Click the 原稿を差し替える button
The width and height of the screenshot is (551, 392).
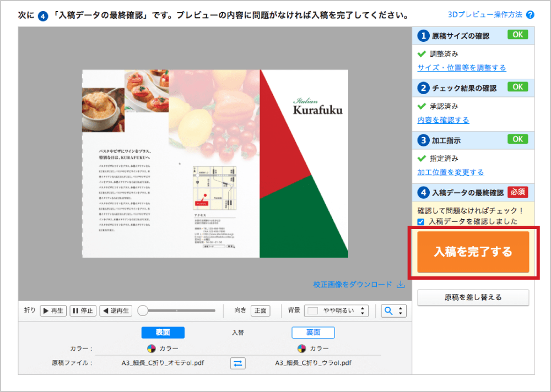click(x=473, y=297)
